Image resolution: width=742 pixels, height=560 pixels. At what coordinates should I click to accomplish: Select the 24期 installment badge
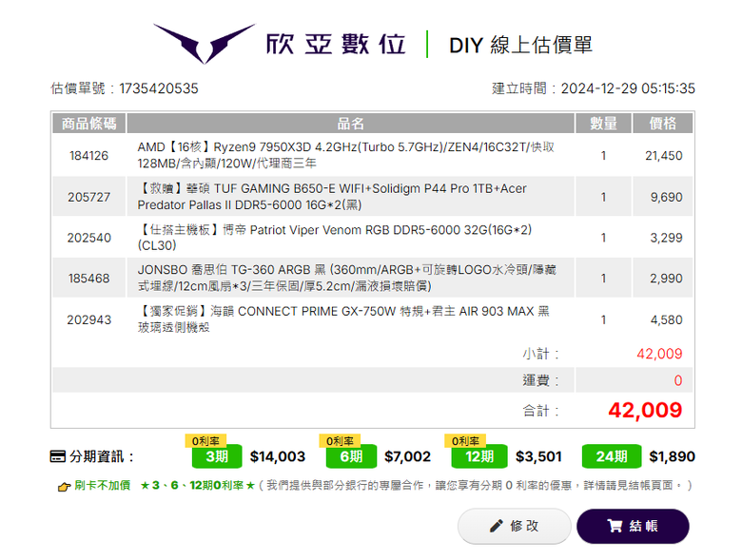612,456
